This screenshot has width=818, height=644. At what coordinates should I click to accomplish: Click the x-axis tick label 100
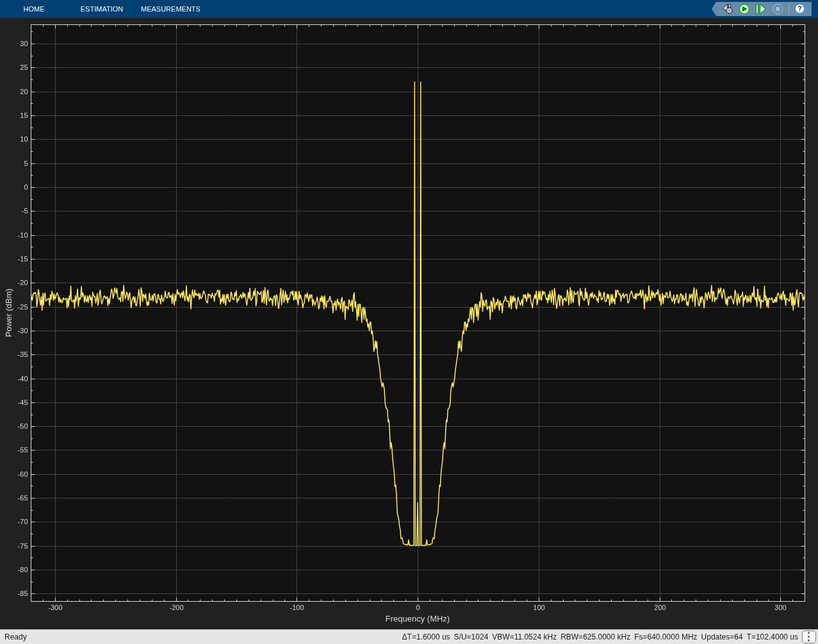tap(539, 607)
